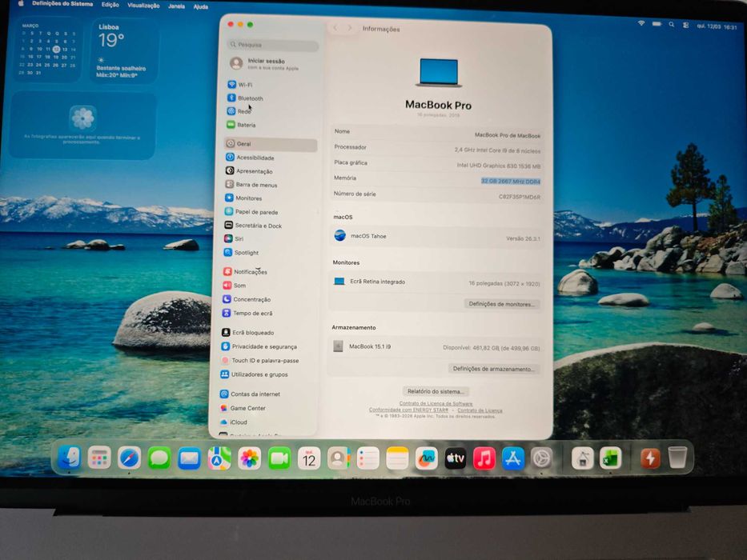
Task: Open Messages from the Dock
Action: tap(159, 458)
